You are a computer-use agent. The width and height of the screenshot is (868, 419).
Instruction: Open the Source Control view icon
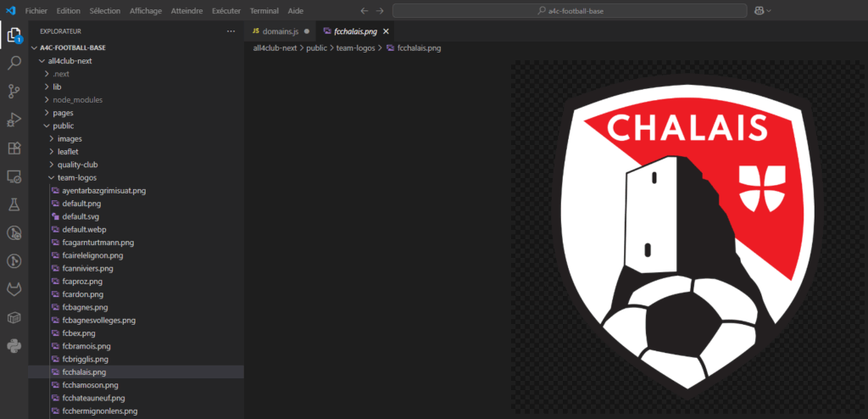coord(14,92)
